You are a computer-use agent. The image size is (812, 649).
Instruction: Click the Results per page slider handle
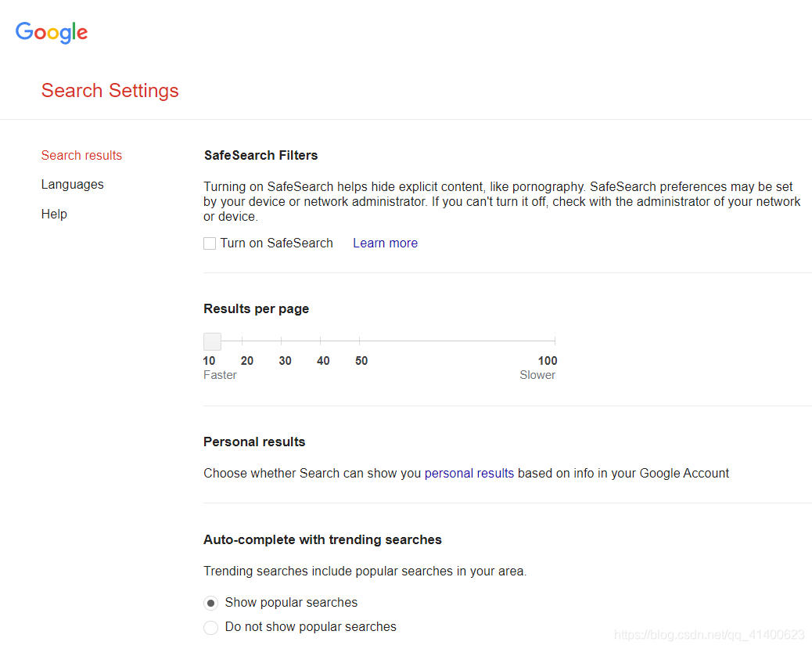pos(212,341)
